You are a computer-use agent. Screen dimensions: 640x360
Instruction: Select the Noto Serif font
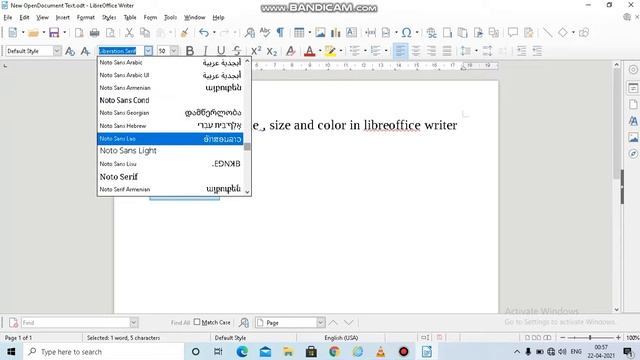(170, 177)
